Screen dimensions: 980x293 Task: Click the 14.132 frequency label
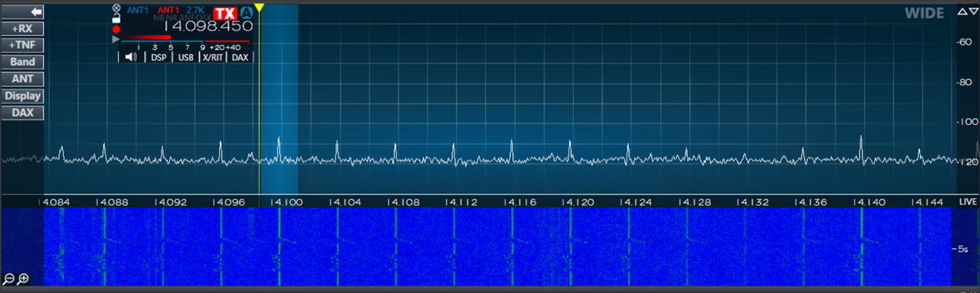(753, 202)
